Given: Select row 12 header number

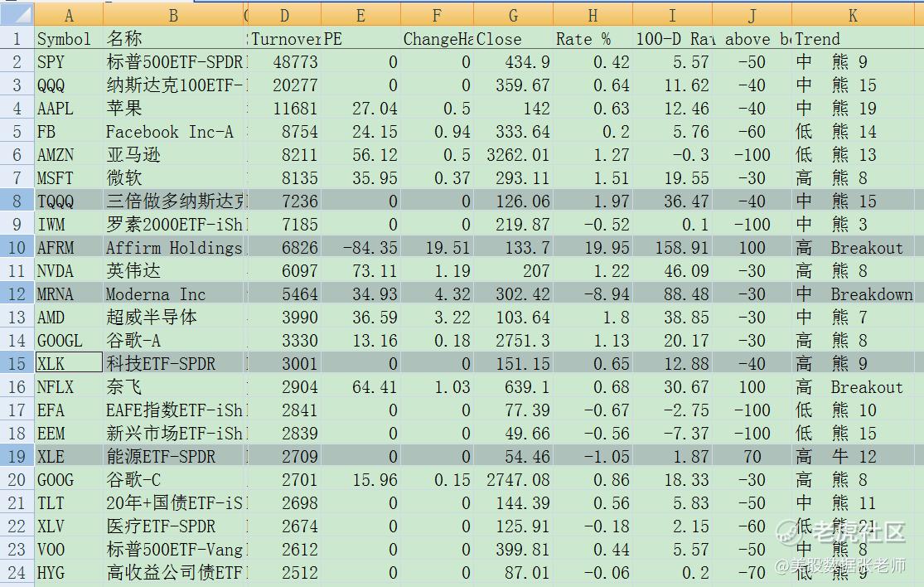Looking at the screenshot, I should click(x=17, y=294).
